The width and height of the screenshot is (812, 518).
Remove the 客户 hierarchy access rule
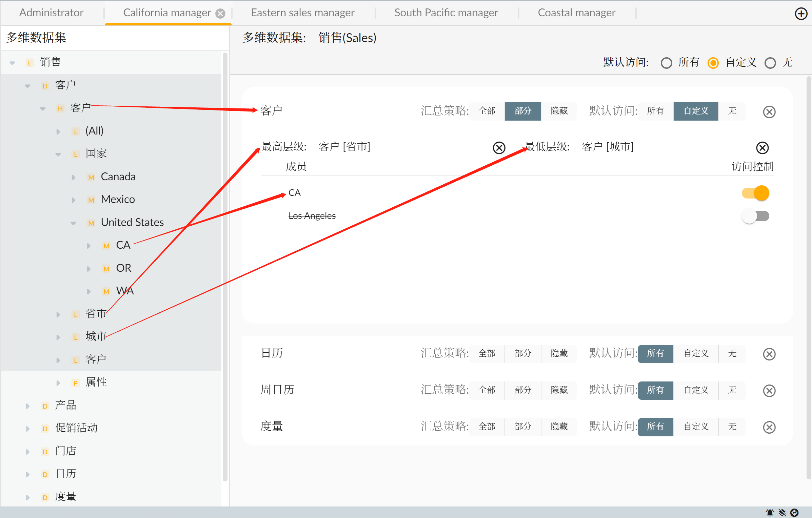769,112
